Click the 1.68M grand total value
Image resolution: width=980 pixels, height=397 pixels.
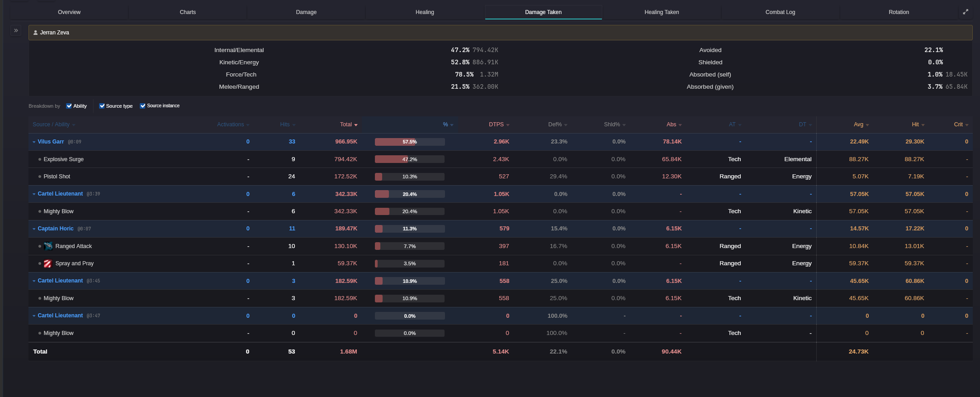point(348,352)
